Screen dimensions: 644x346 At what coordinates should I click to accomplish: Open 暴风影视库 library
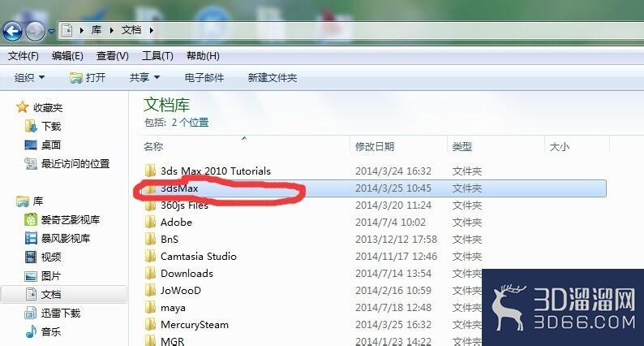click(x=66, y=238)
